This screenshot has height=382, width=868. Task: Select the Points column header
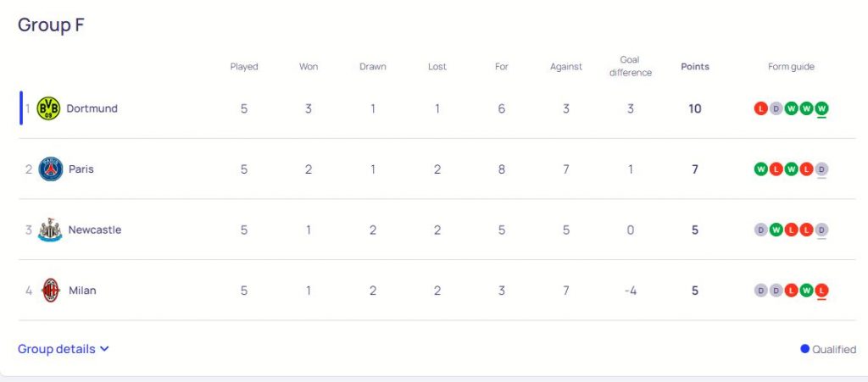click(695, 67)
